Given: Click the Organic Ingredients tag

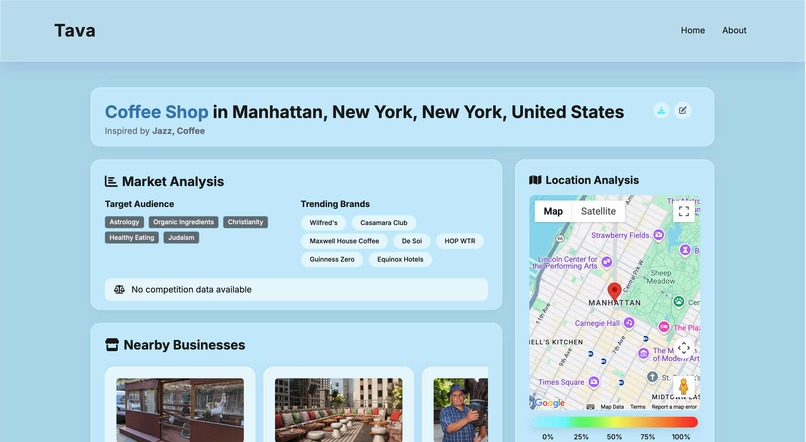Looking at the screenshot, I should tap(184, 222).
